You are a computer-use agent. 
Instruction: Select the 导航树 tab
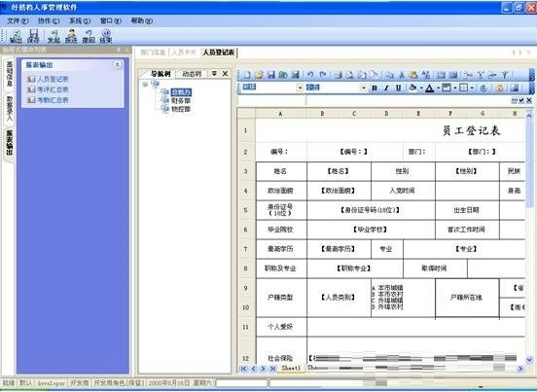tap(161, 74)
